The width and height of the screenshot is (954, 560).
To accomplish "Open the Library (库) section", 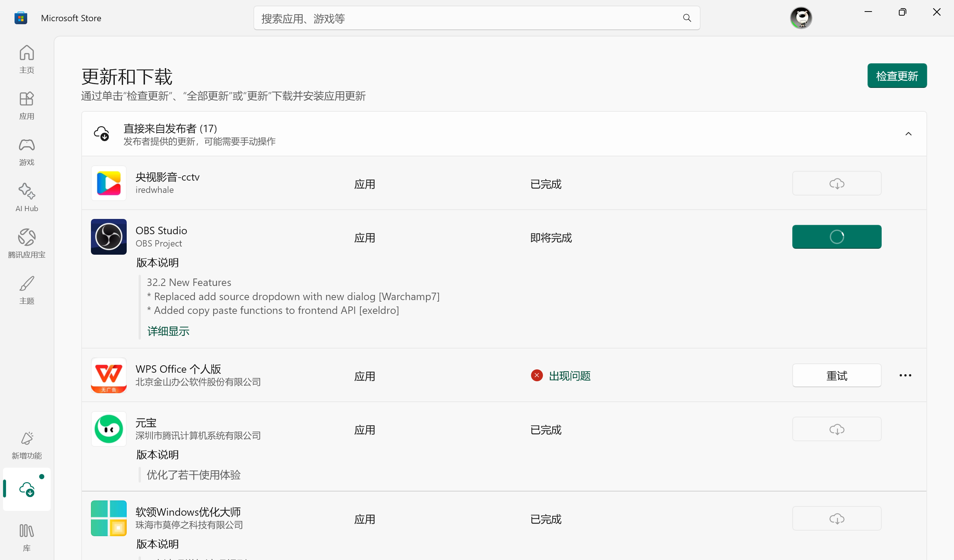I will (26, 537).
